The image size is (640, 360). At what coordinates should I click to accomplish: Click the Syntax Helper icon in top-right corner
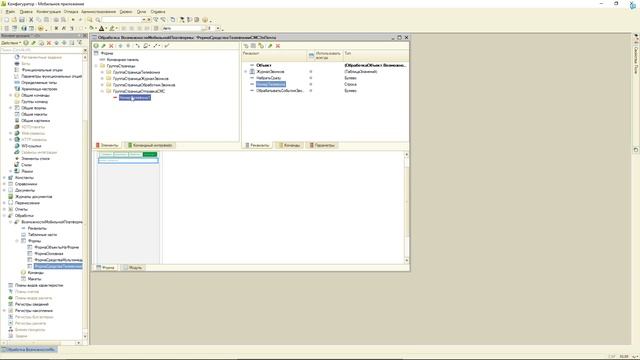633,6
